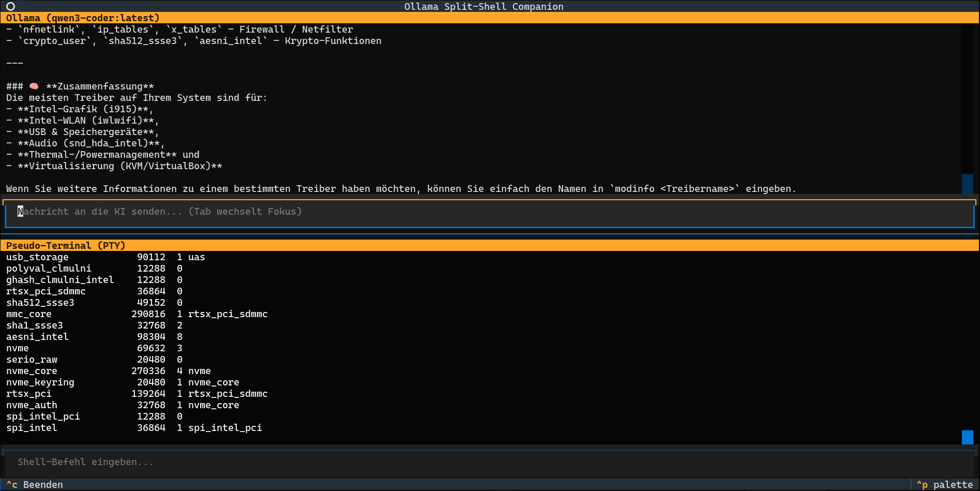This screenshot has width=980, height=491.
Task: Click the AI chat pane scrollbar thumb
Action: tap(967, 184)
